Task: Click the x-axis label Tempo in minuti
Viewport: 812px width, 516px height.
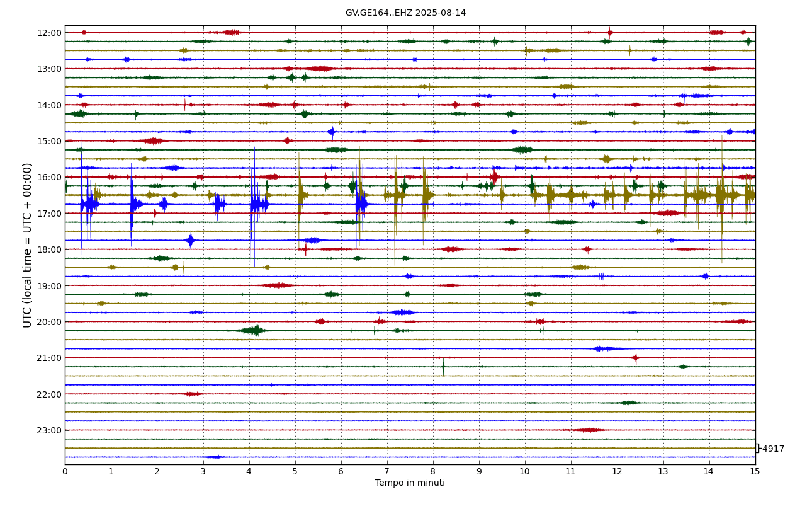Action: (x=410, y=483)
